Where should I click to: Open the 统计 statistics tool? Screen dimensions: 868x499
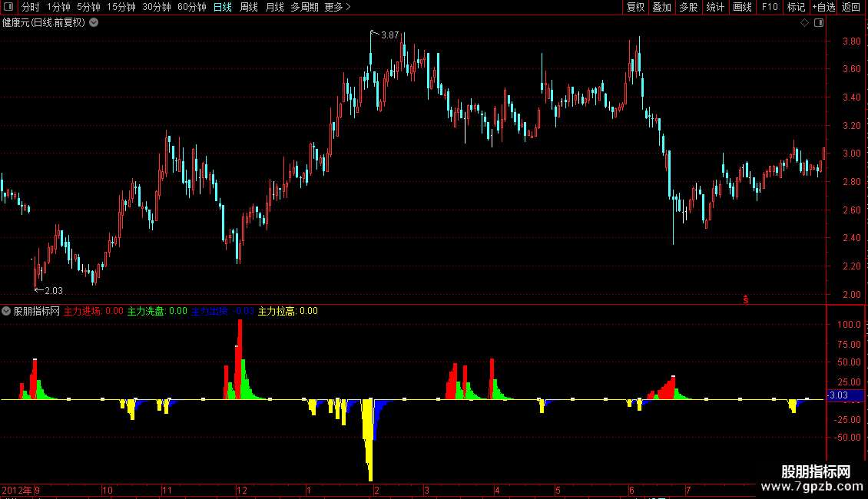tap(715, 7)
